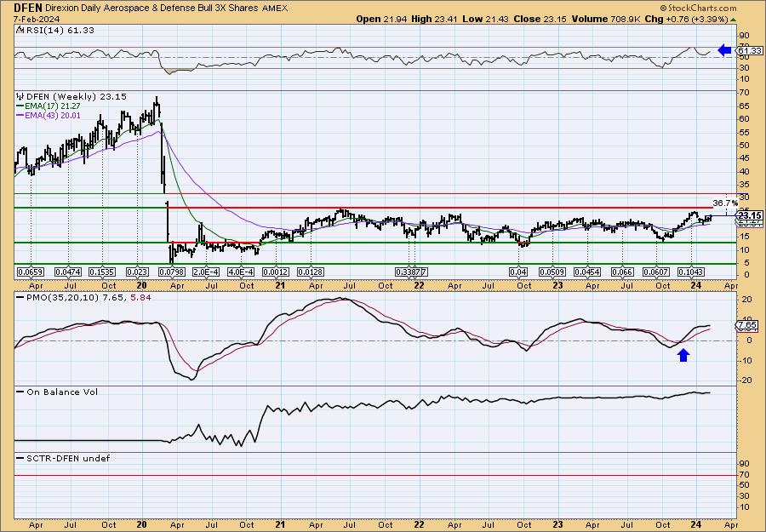
Task: Click the green up triangle beside Chg
Action: coord(733,20)
